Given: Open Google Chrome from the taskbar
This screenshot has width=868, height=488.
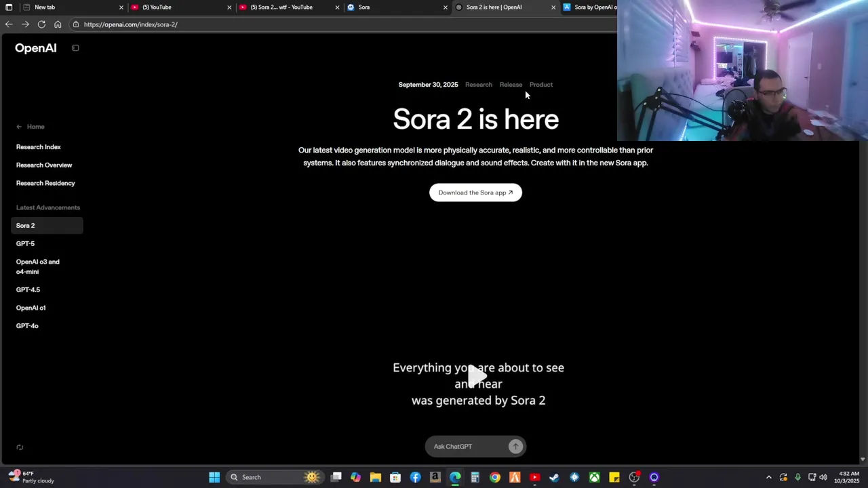Looking at the screenshot, I should tap(495, 477).
